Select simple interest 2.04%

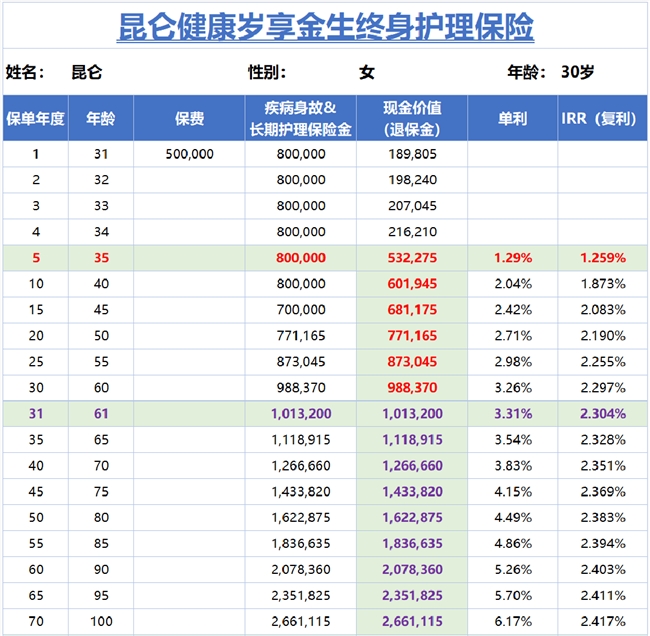tap(513, 284)
